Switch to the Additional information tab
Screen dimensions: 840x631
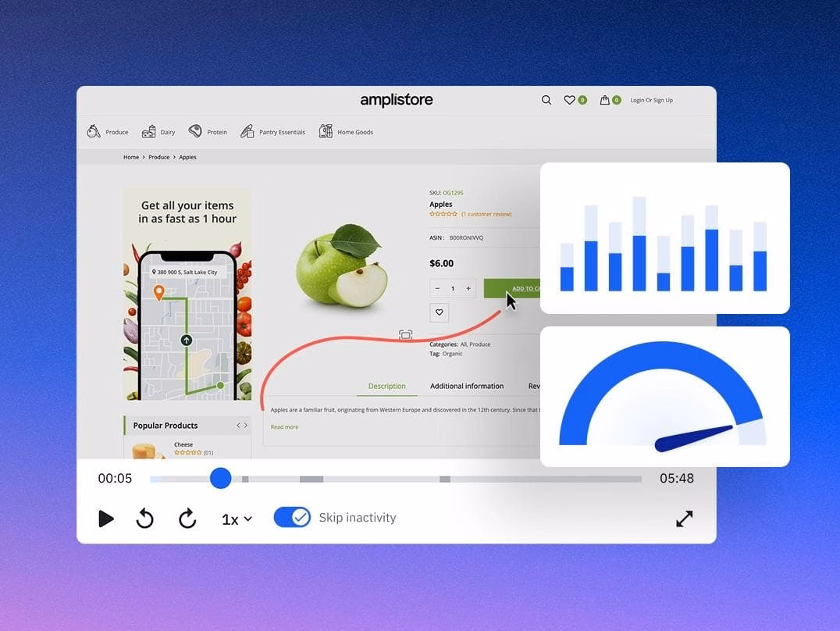pos(467,386)
